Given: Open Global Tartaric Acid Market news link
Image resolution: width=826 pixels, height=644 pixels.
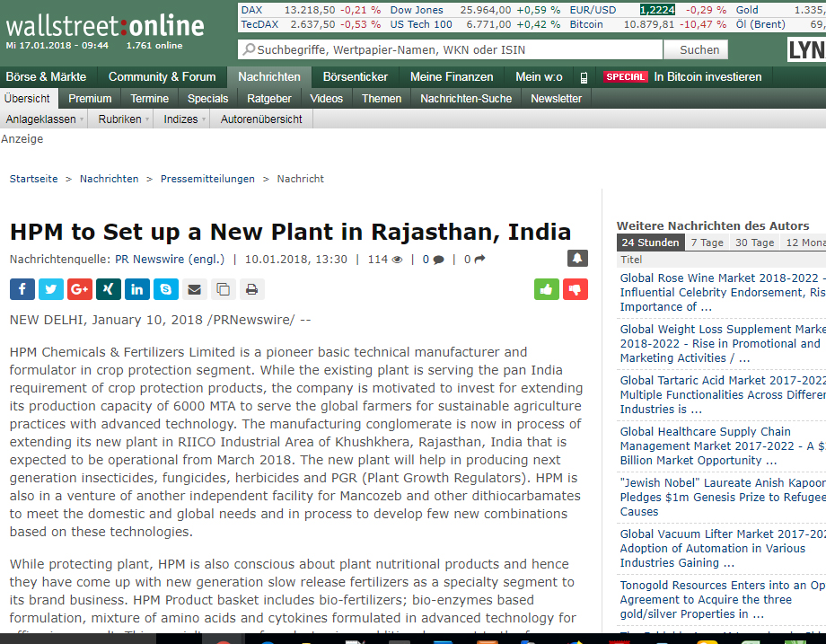Looking at the screenshot, I should (x=723, y=394).
